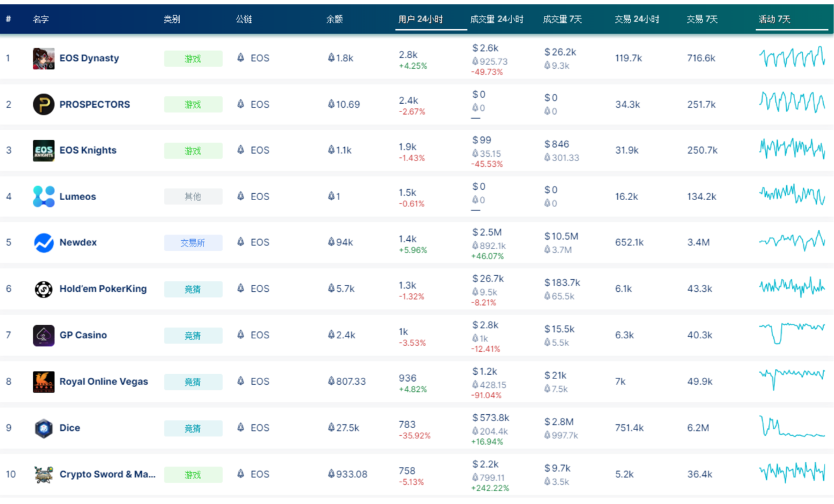834x504 pixels.
Task: Open the EOS Knights name link
Action: [88, 150]
